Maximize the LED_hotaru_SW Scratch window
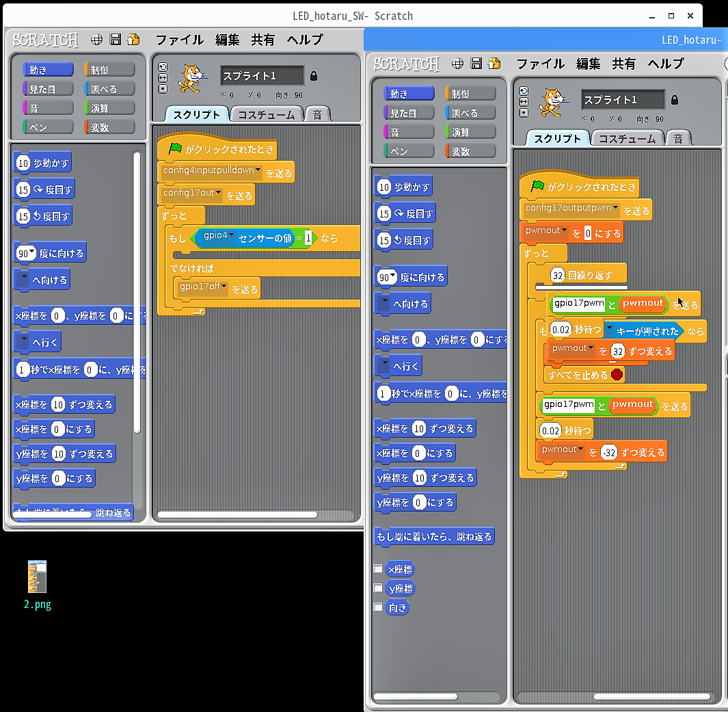Viewport: 728px width, 712px height. click(671, 16)
